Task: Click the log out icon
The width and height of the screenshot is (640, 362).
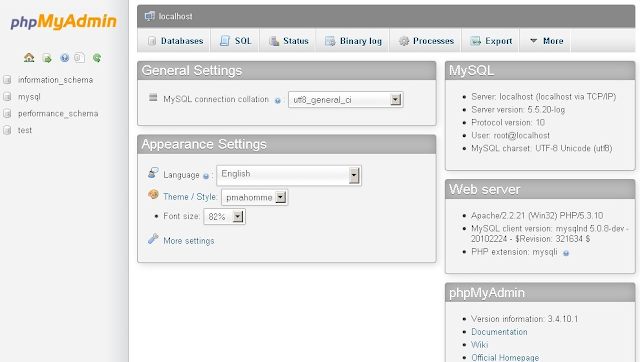Action: coord(47,58)
